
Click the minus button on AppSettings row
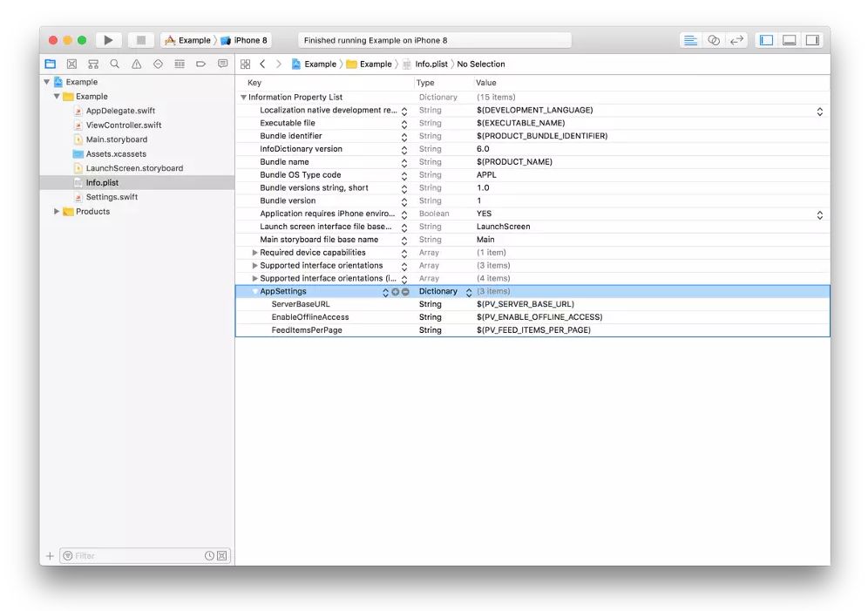point(405,292)
